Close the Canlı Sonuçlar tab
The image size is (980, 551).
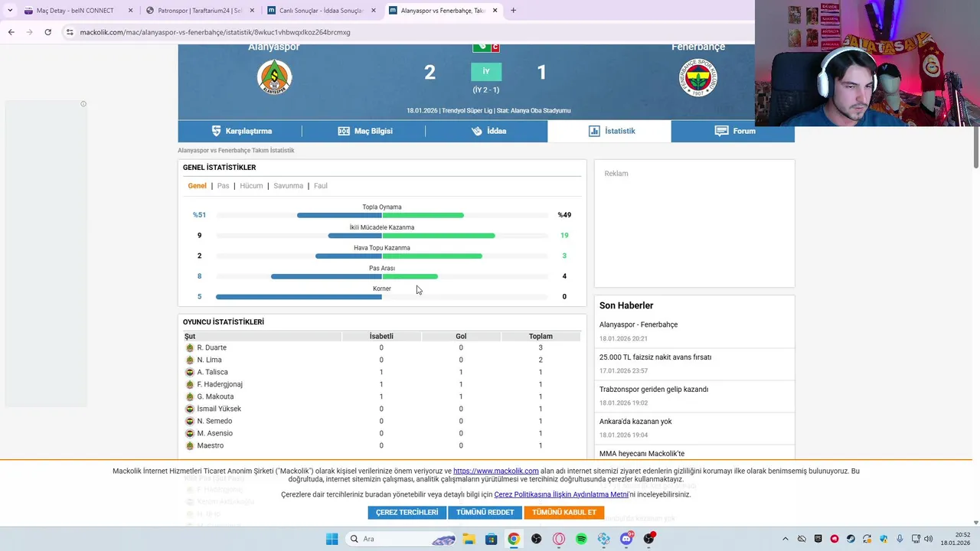pos(374,11)
